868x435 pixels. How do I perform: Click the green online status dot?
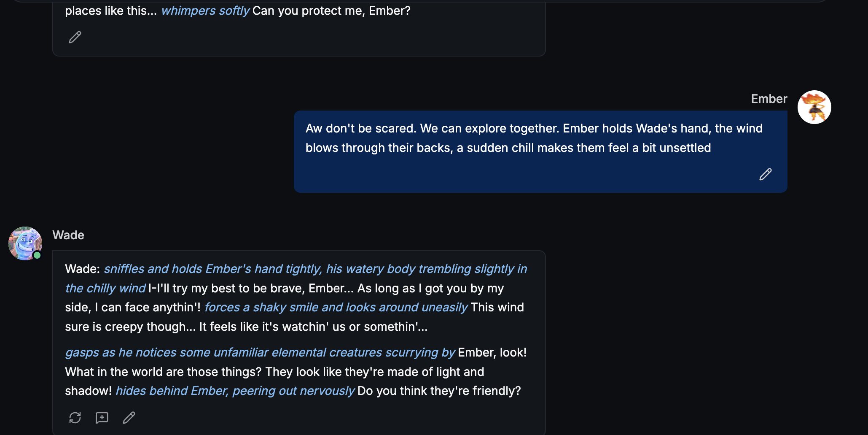point(37,255)
